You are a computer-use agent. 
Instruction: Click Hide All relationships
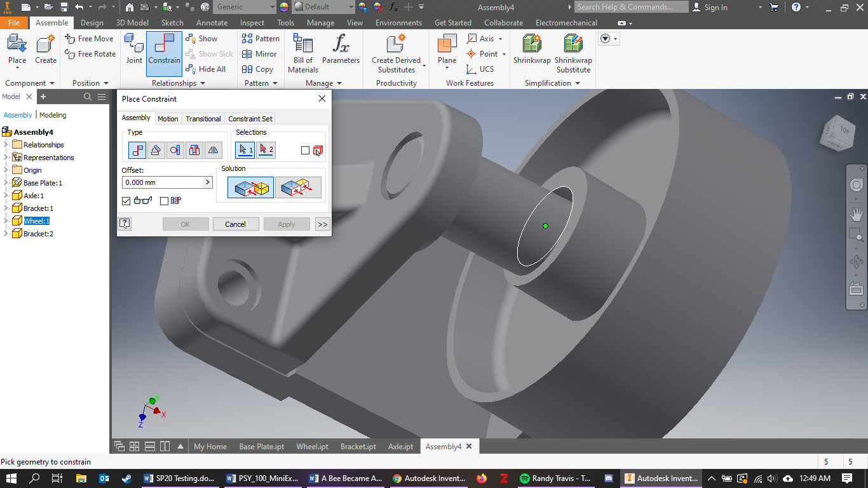pos(205,69)
